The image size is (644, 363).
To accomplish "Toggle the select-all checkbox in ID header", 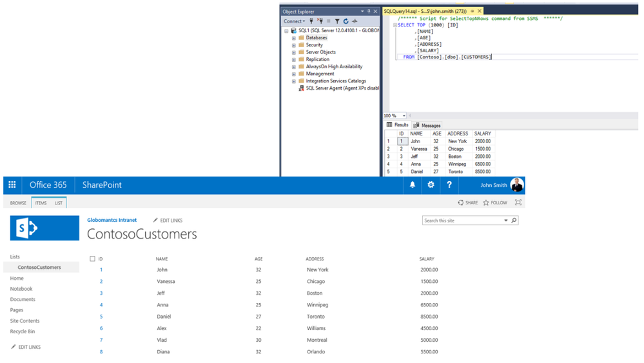I will (x=92, y=259).
